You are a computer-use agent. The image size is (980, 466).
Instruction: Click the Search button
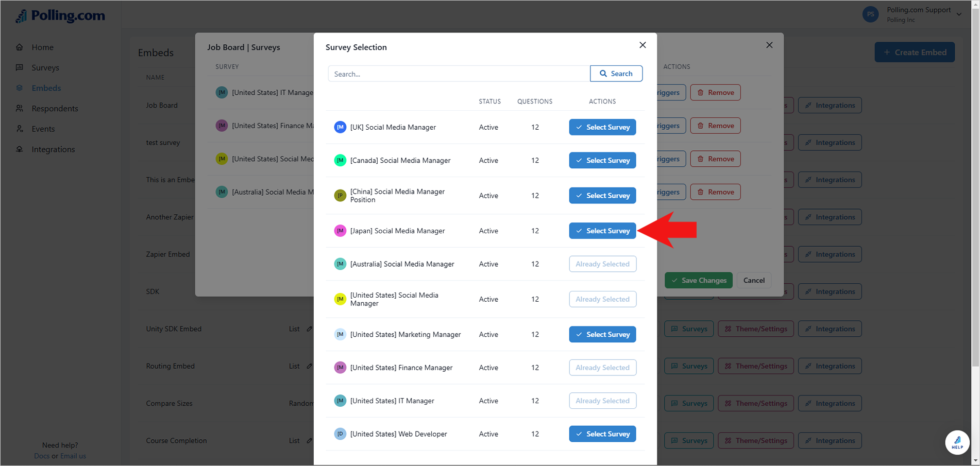[x=616, y=74]
